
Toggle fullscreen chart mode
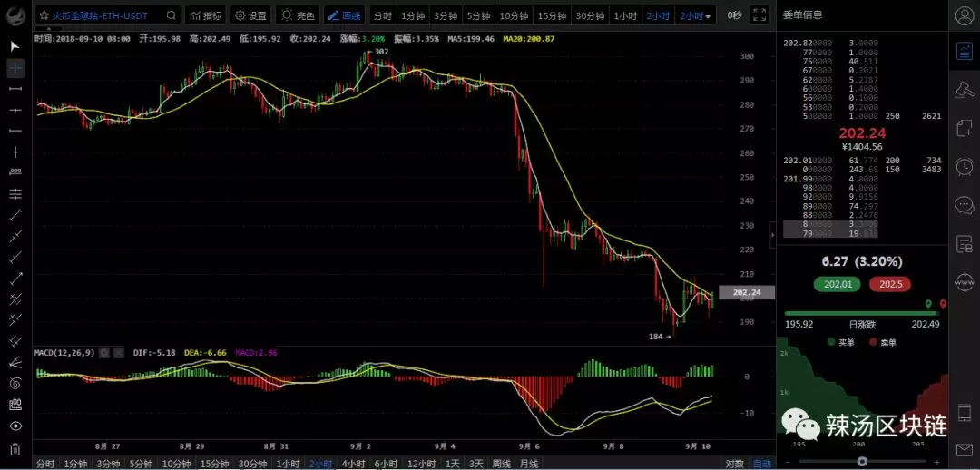tap(759, 15)
